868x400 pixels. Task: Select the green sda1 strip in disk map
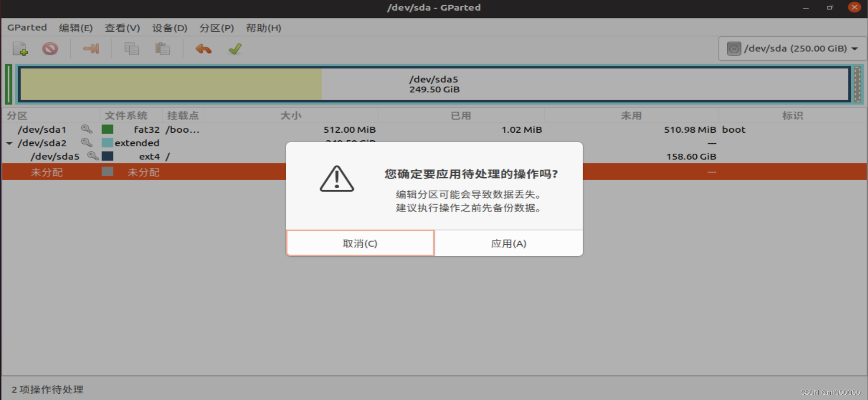9,84
